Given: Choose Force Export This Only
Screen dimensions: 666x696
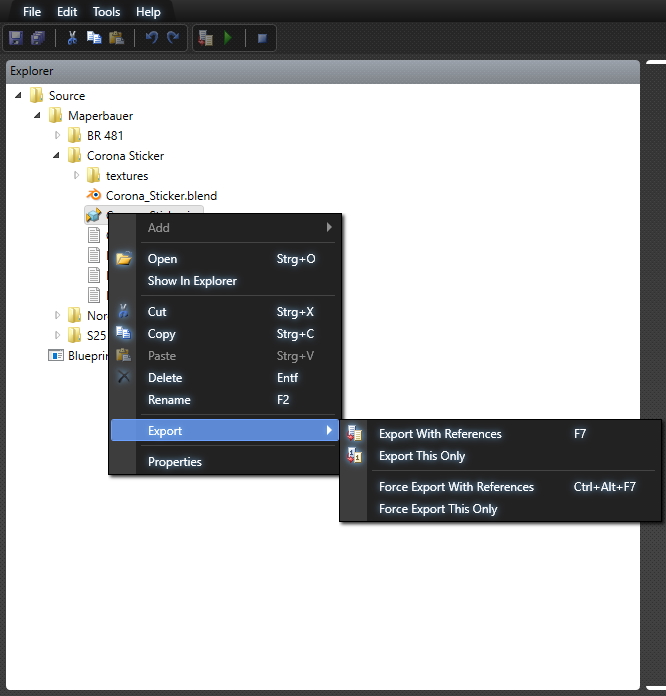Looking at the screenshot, I should [x=500, y=509].
